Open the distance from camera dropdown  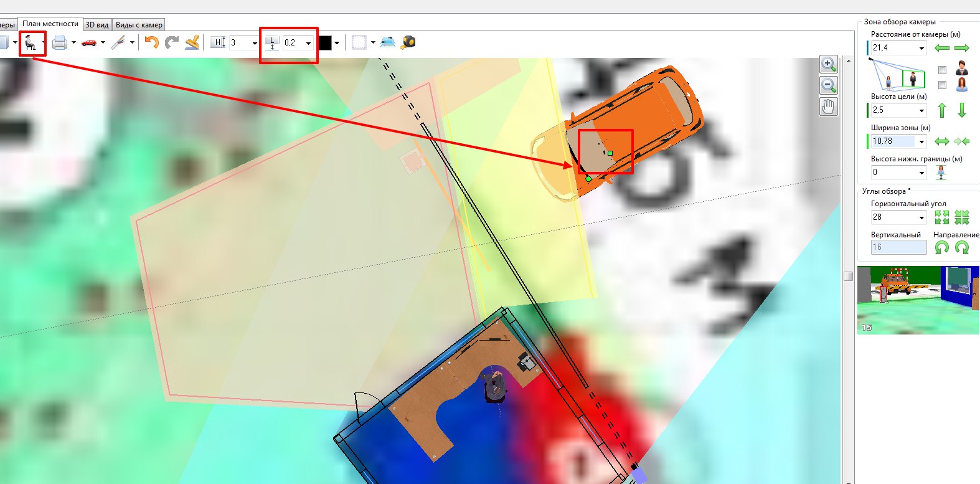tap(921, 48)
